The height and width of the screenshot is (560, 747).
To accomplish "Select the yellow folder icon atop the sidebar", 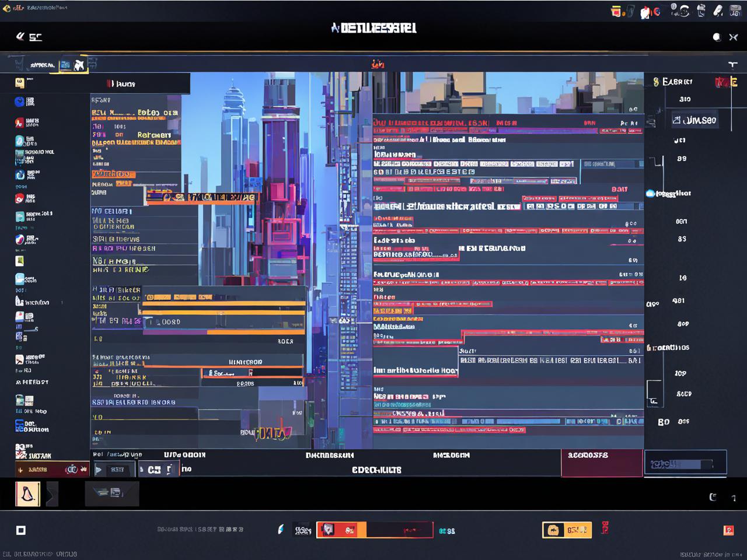I will pos(19,83).
